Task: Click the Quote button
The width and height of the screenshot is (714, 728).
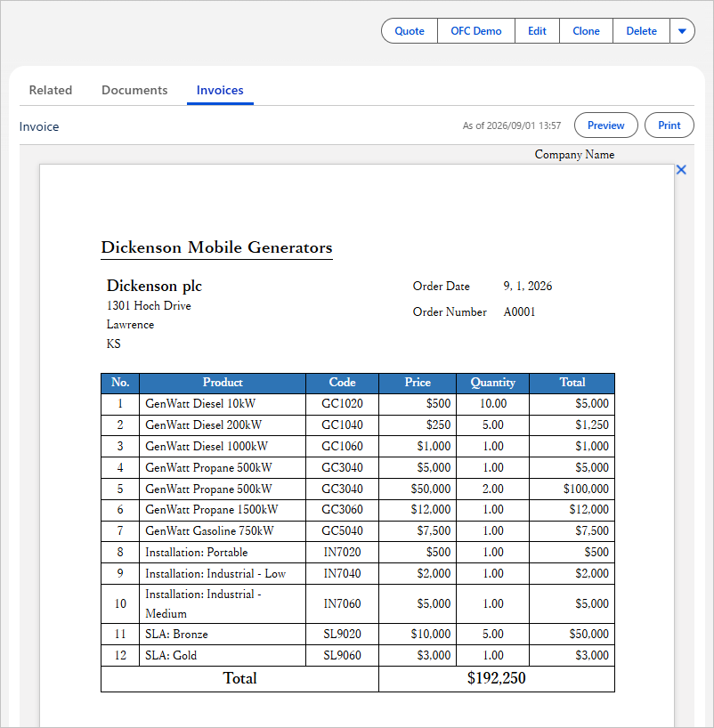Action: click(410, 31)
